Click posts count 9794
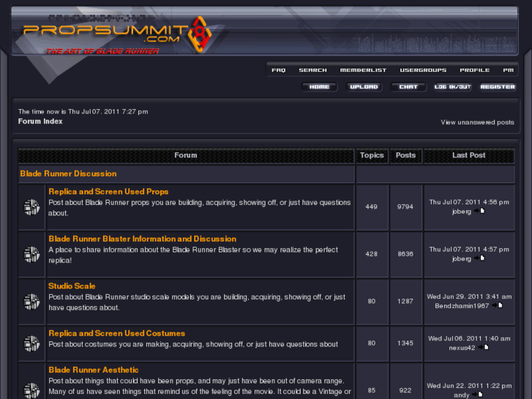 (405, 206)
